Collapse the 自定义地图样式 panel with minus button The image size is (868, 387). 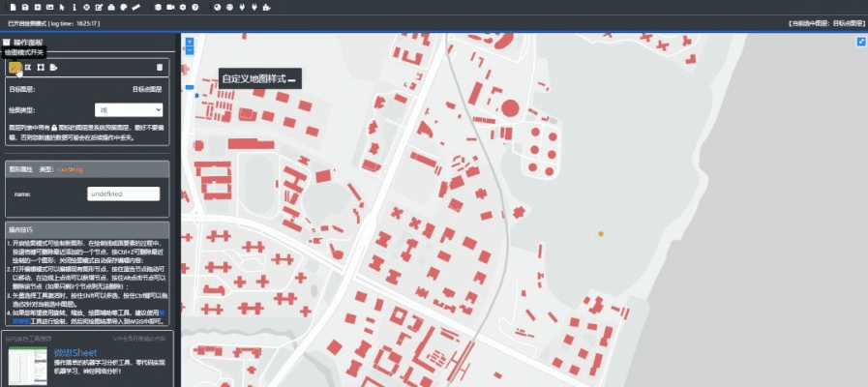(292, 78)
